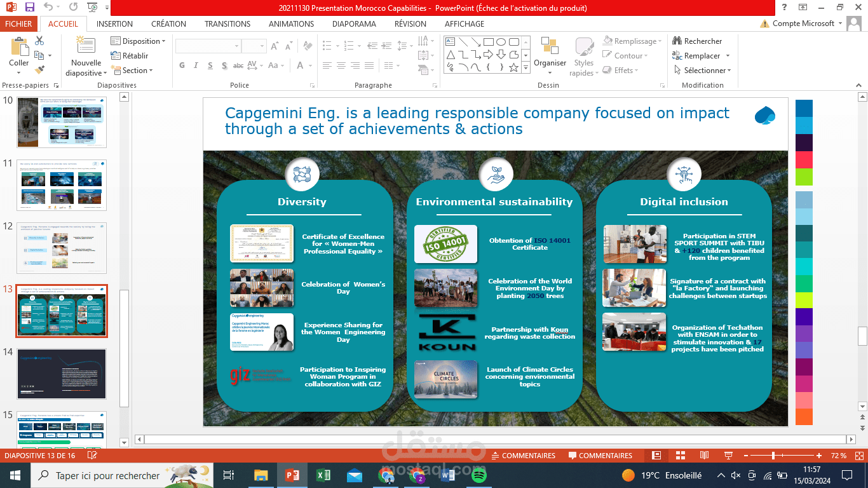Switch to the INSERTION tab
This screenshot has width=868, height=488.
[x=114, y=24]
